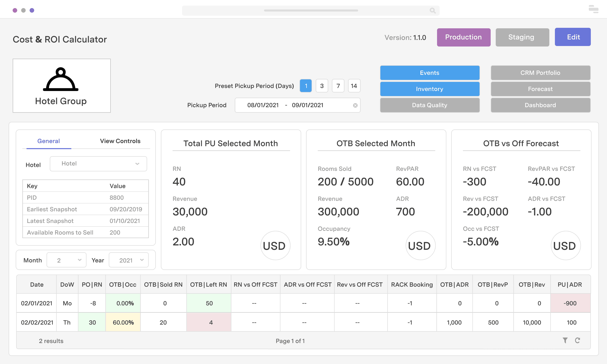Select the 7-day preset pickup period
607x364 pixels.
click(x=338, y=86)
